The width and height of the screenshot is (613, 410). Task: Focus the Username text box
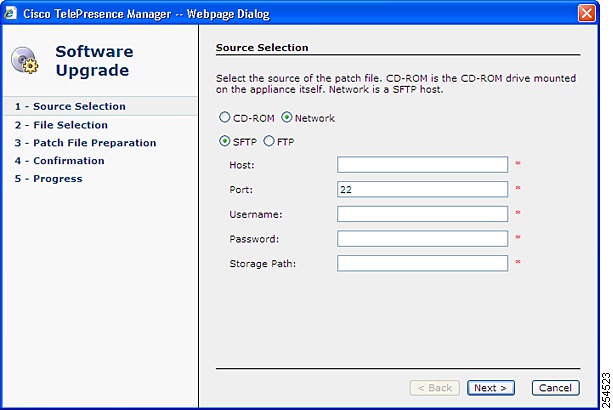pyautogui.click(x=422, y=214)
